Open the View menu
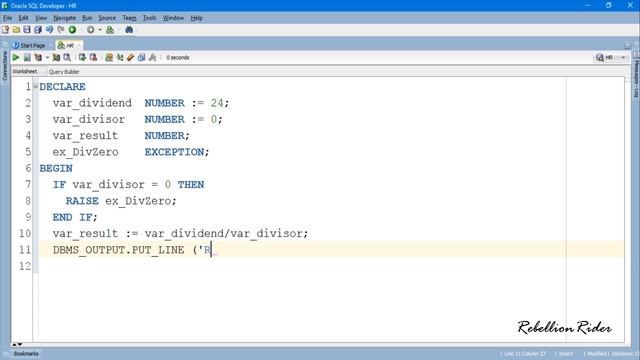640x360 pixels. point(41,18)
